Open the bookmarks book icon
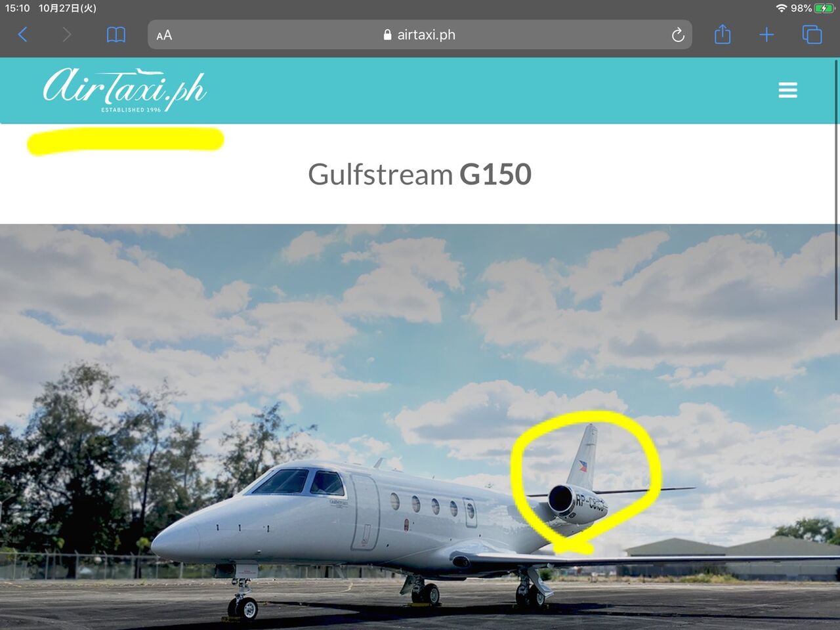 [116, 35]
